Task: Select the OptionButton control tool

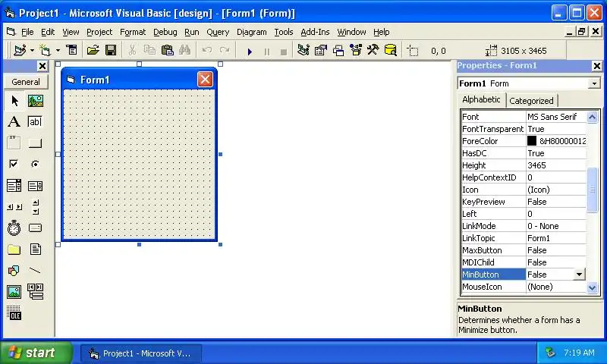Action: click(35, 164)
